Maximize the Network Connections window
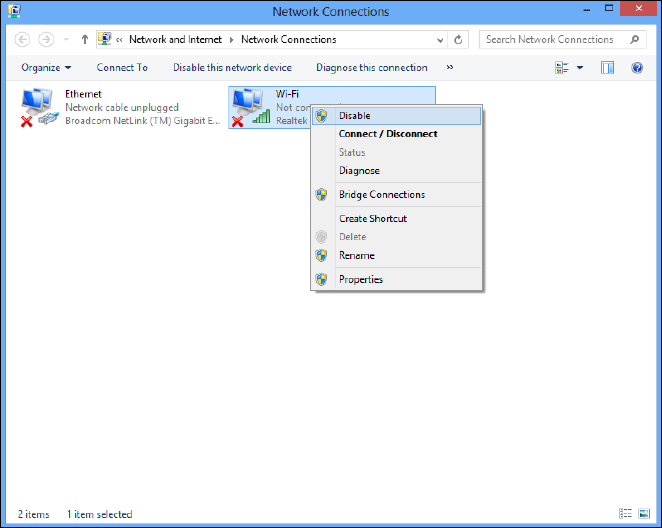The image size is (662, 528). pyautogui.click(x=608, y=8)
